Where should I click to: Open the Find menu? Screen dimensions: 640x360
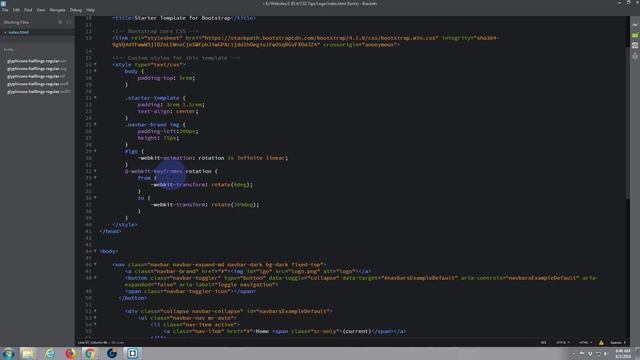click(x=28, y=10)
